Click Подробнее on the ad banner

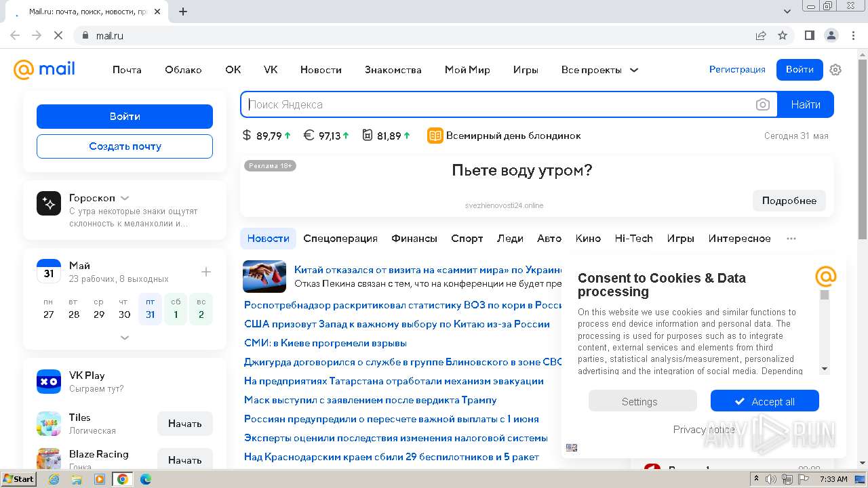pyautogui.click(x=789, y=201)
